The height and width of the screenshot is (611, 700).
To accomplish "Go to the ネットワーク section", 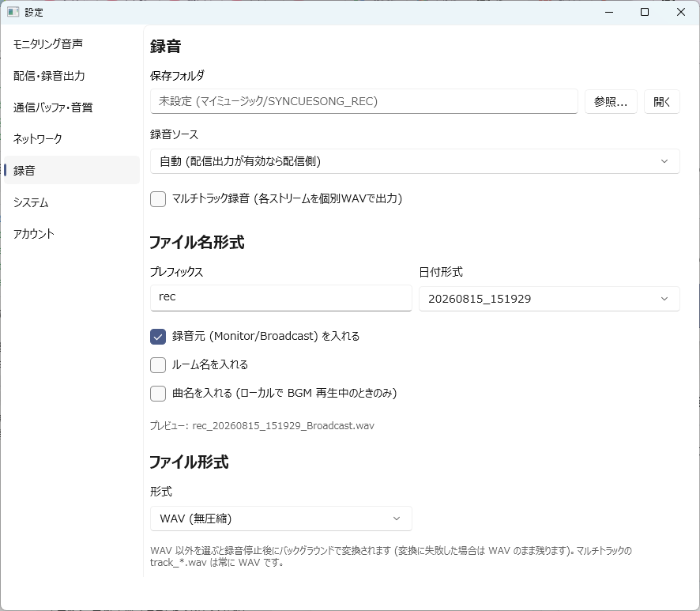I will coord(71,139).
